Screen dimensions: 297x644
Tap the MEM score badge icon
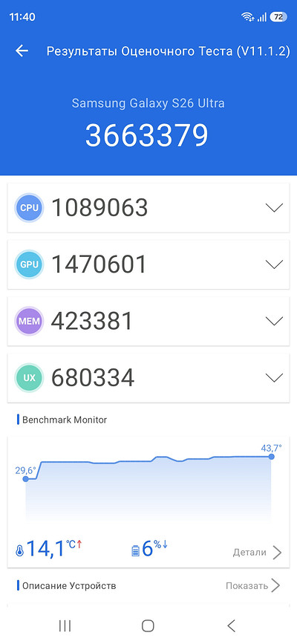(29, 321)
